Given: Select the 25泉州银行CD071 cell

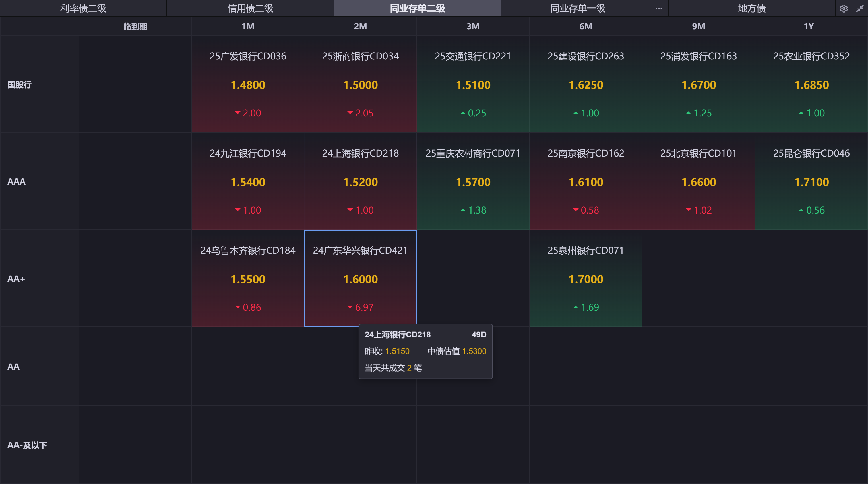Looking at the screenshot, I should [586, 279].
